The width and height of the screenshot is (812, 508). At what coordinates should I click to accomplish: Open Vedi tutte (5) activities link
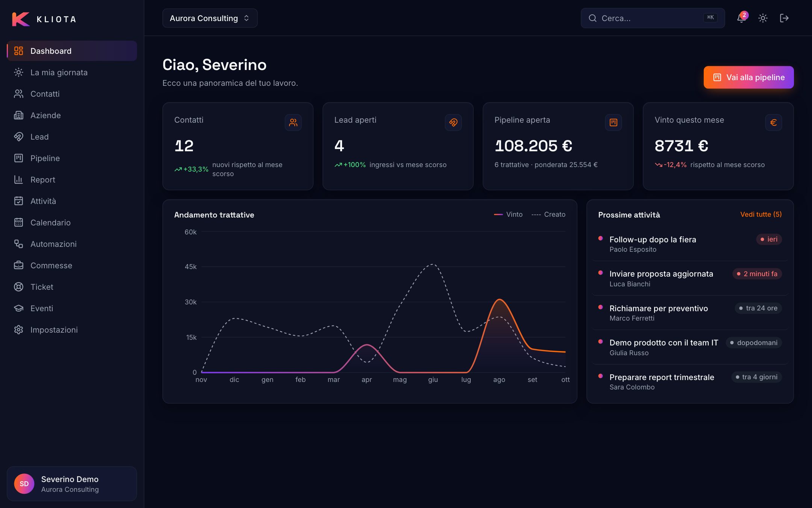761,214
